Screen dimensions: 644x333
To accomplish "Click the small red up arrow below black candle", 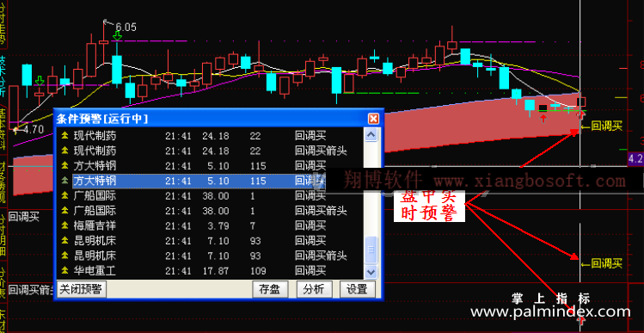I will (x=543, y=119).
